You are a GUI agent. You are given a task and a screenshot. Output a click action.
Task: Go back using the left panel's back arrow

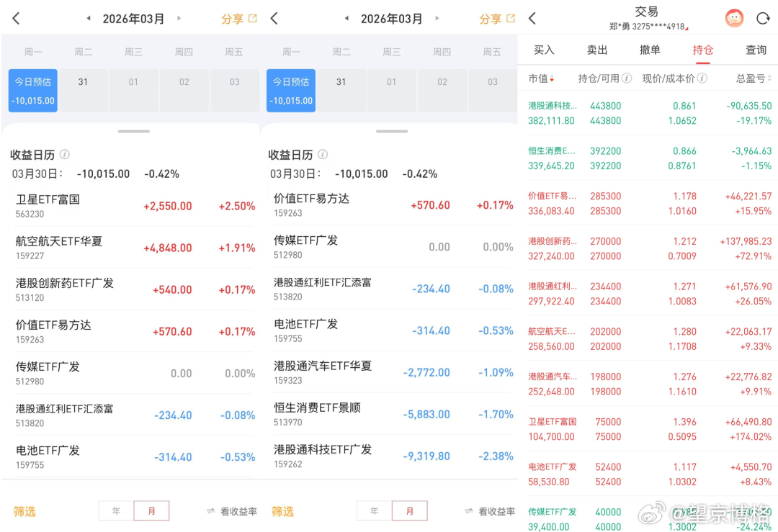click(16, 19)
